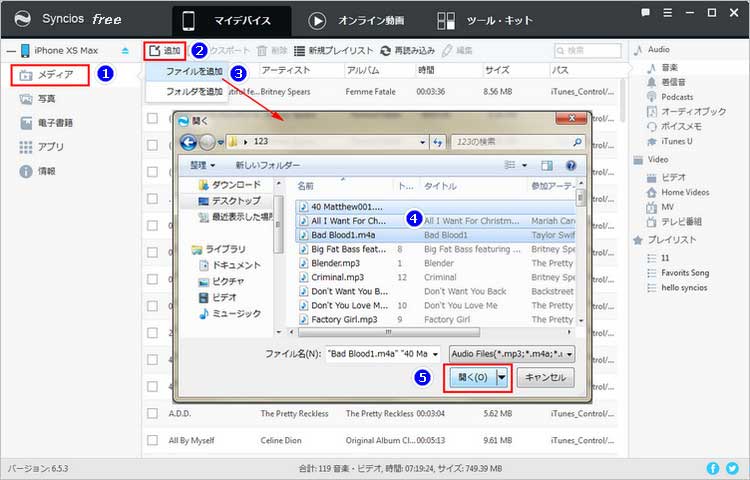Select Videos in the Video panel
Screen dimensions: 750x480
666,178
